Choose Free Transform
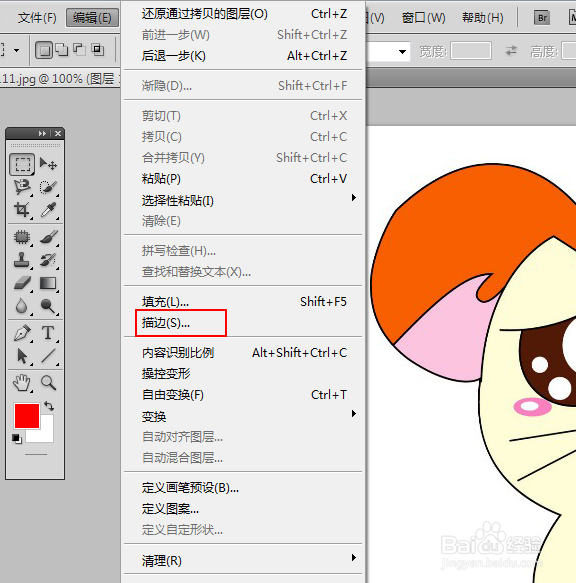 click(x=243, y=394)
